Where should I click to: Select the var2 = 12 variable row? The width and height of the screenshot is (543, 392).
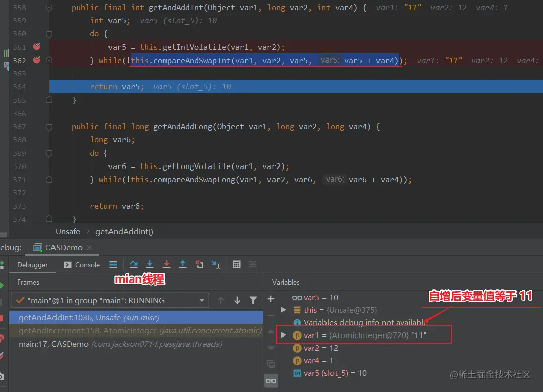(x=410, y=348)
